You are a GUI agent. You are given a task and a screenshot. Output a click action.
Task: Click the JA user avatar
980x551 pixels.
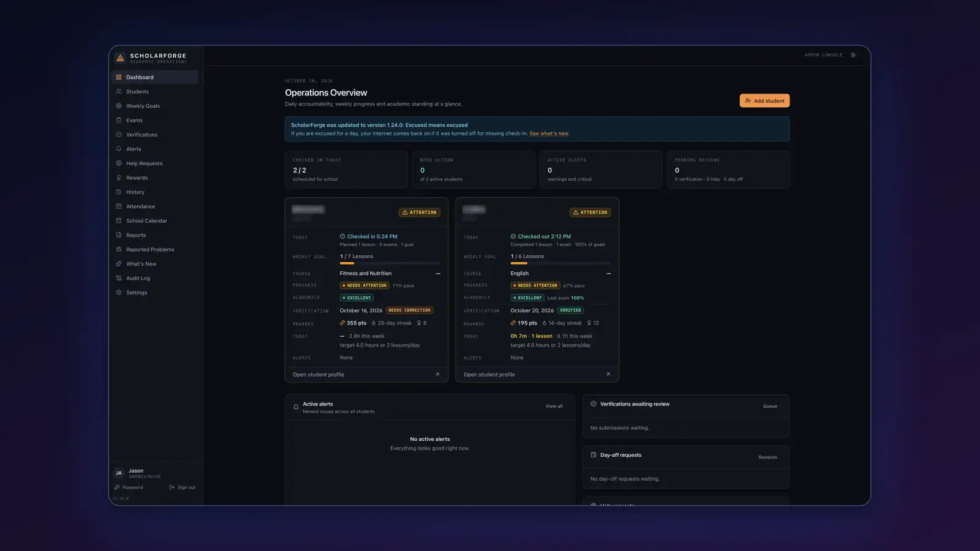(119, 473)
